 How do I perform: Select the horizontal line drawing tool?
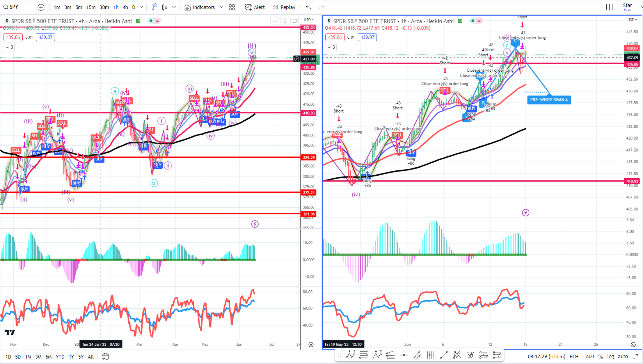click(404, 355)
